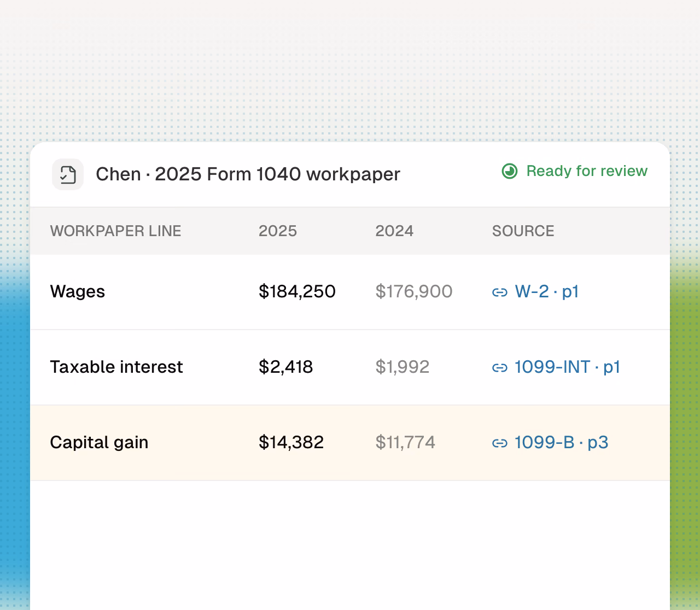
Task: Click the 2025 wages amount $184,250
Action: [x=297, y=291]
